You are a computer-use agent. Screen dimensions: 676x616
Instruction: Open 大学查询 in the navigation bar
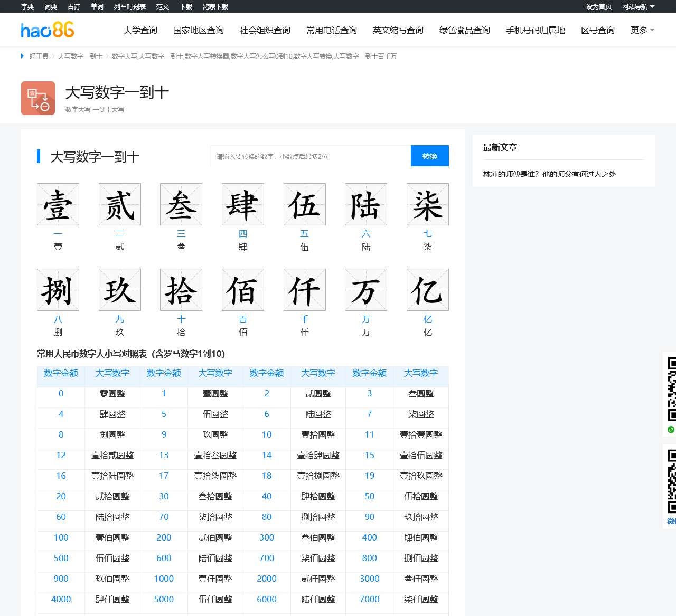point(140,30)
